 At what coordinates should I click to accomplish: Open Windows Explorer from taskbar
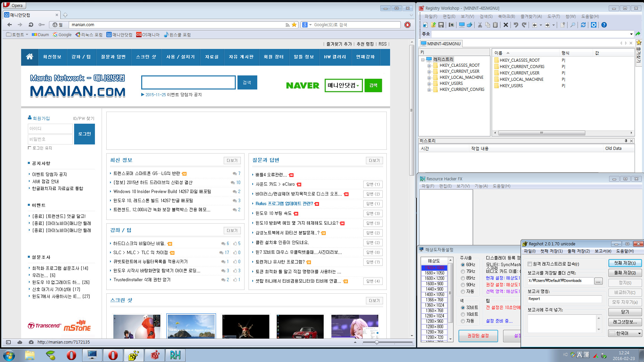tap(30, 355)
